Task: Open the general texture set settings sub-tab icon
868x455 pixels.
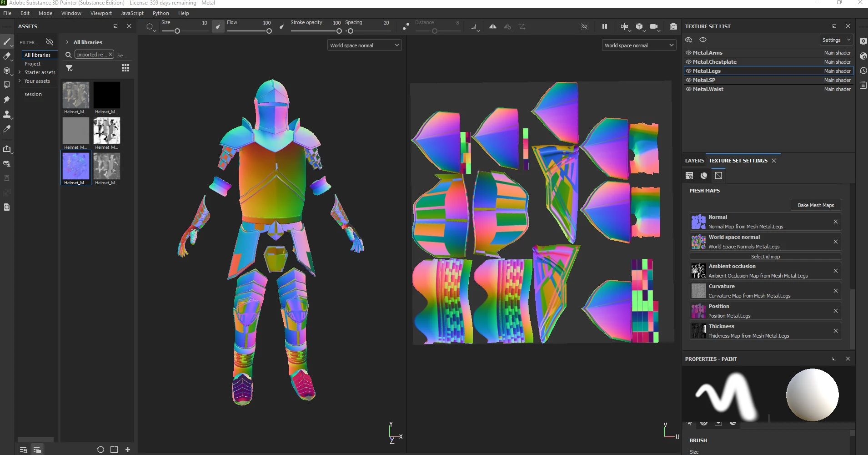Action: [689, 176]
